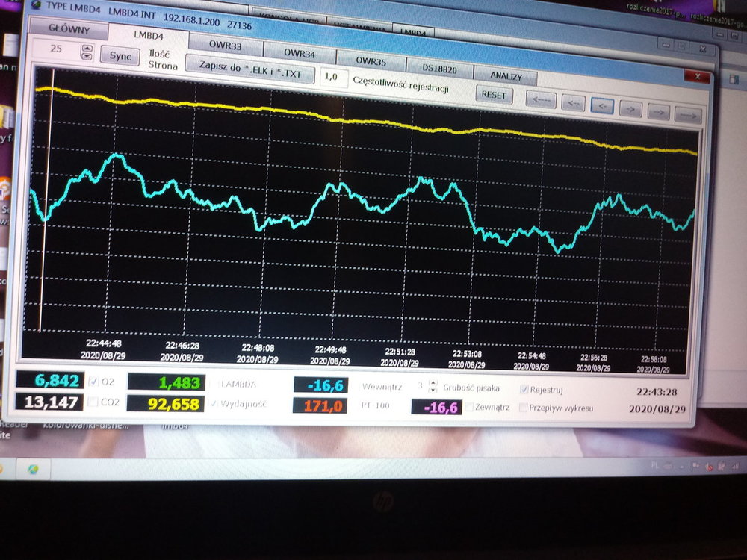
Task: Click the Częstotliwość rejestracji input field
Action: pyautogui.click(x=334, y=77)
